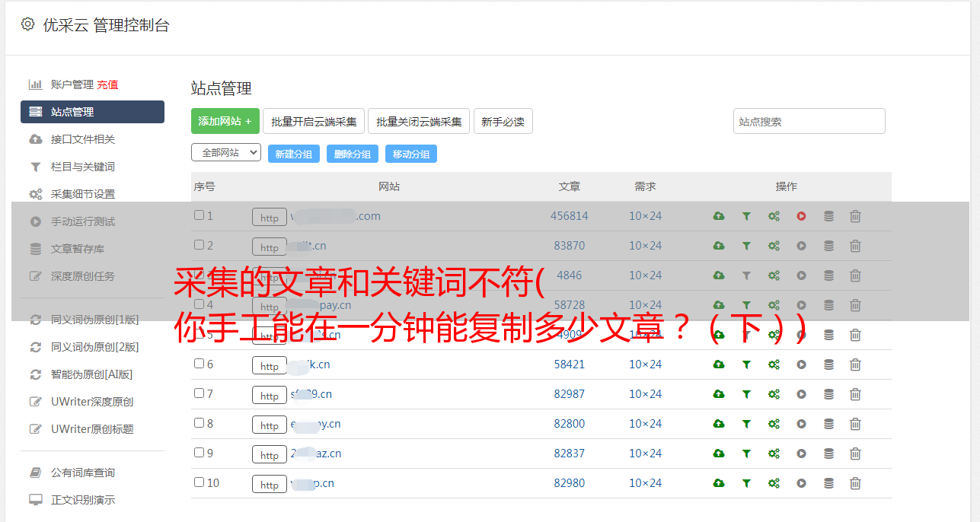Click article count 456814

click(570, 216)
